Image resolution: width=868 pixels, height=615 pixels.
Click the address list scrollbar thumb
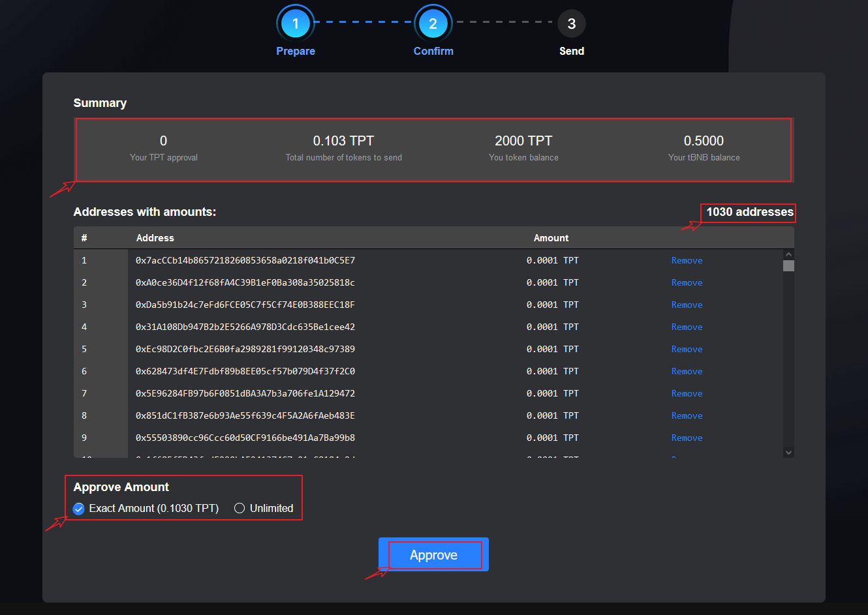click(788, 265)
